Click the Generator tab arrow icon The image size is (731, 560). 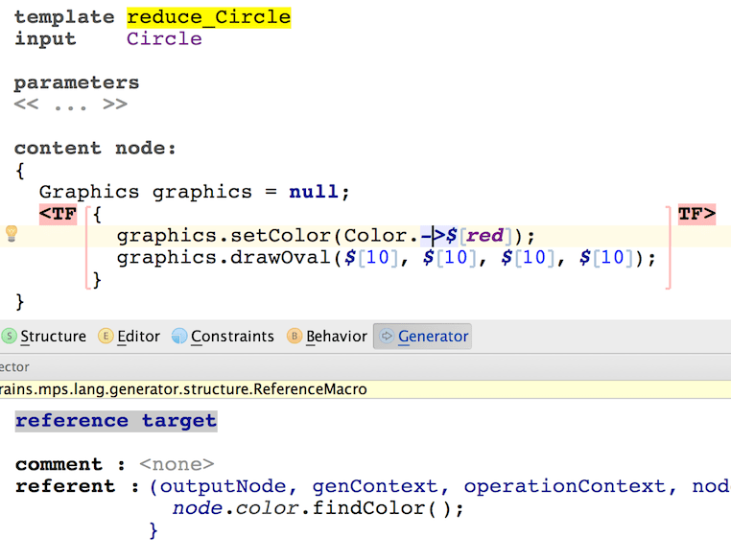(x=387, y=337)
